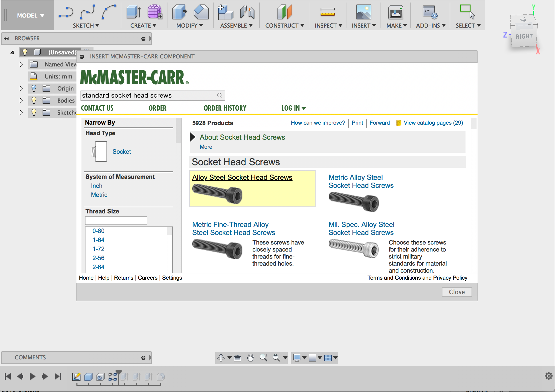Click the Scripts and Add-Ins icon

click(430, 12)
